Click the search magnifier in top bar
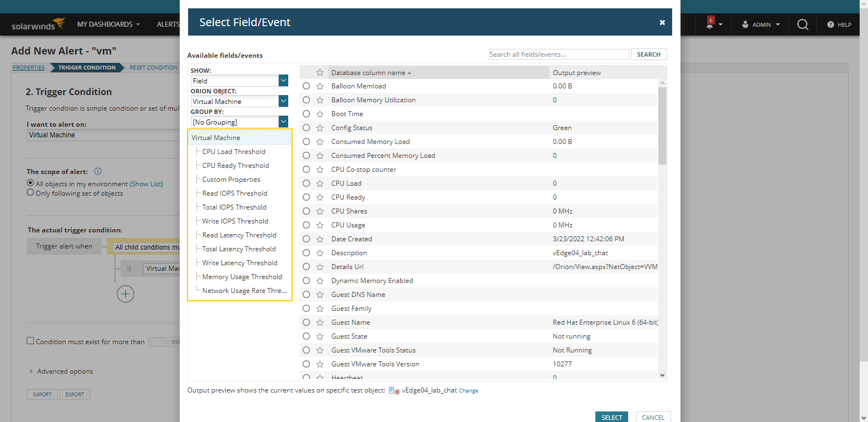 coord(802,24)
